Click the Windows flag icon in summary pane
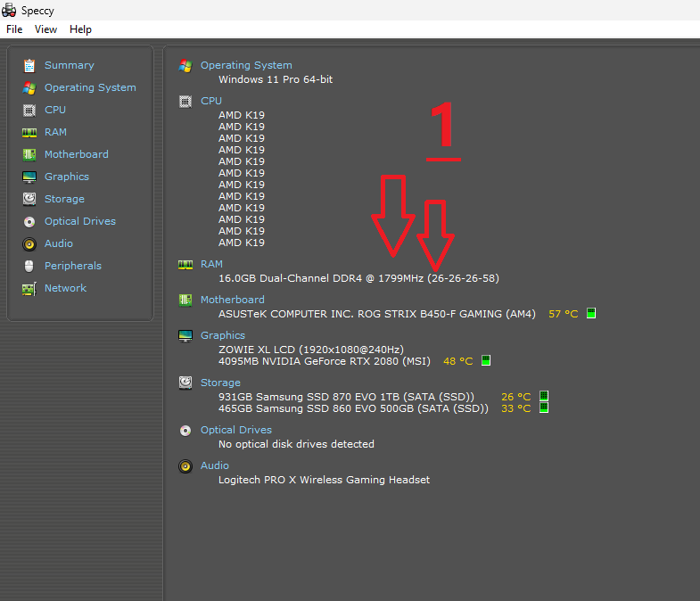700x601 pixels. click(185, 66)
